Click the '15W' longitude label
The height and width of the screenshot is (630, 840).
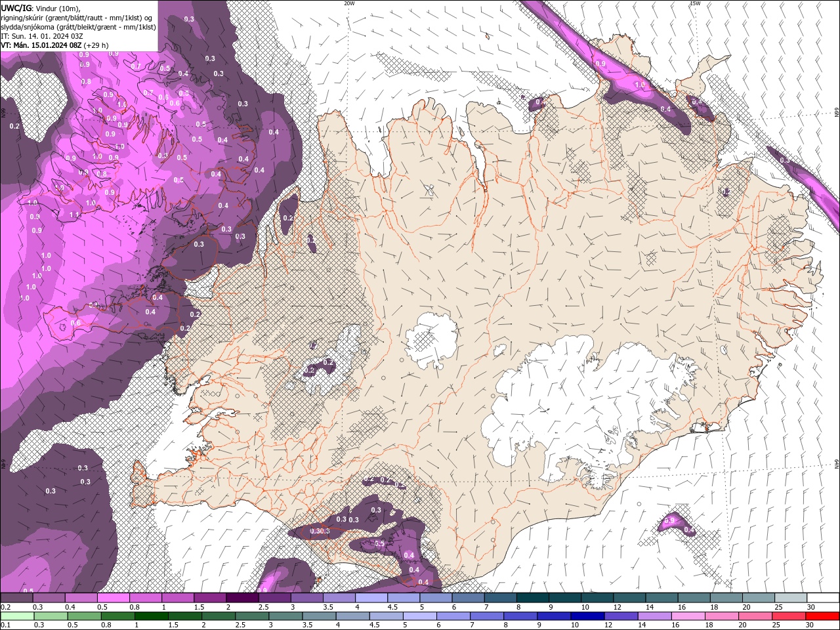pos(695,3)
